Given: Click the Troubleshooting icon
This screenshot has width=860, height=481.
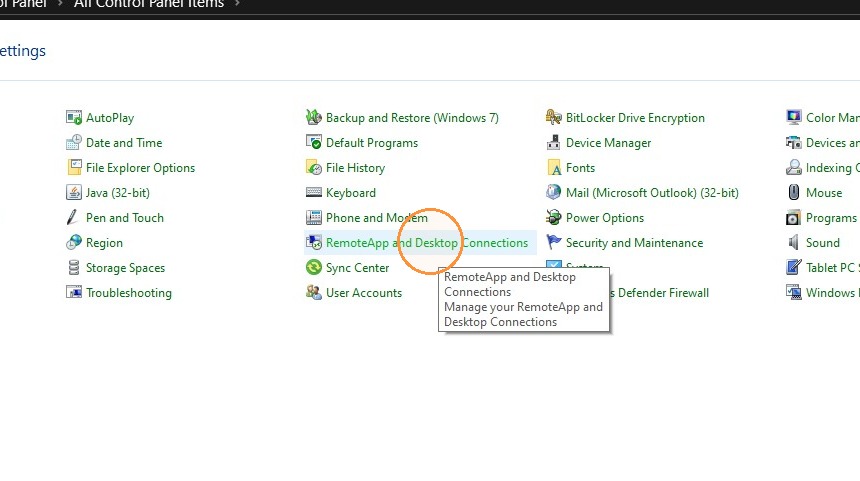Looking at the screenshot, I should (x=73, y=292).
